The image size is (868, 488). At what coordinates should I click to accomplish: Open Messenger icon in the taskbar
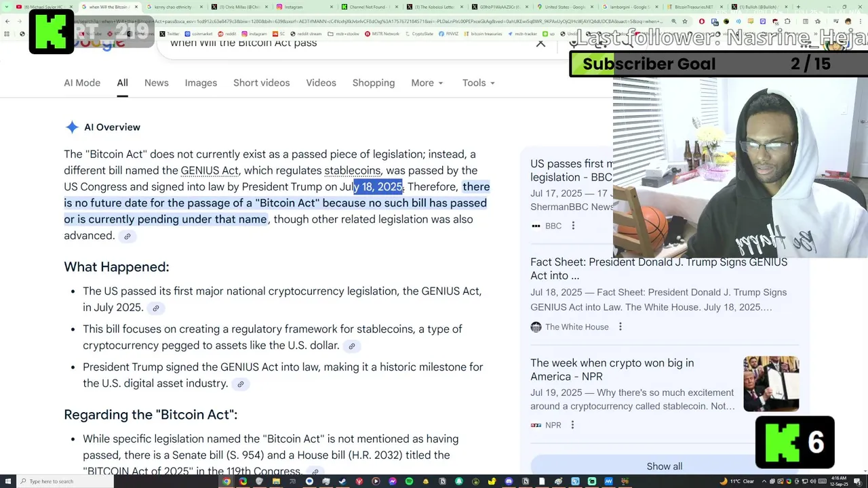392,481
